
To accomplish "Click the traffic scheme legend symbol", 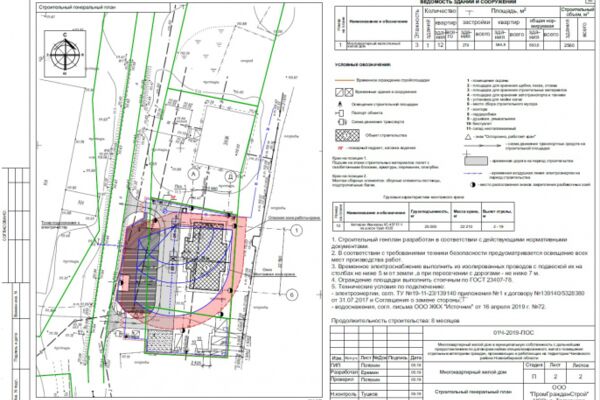I will tap(342, 122).
